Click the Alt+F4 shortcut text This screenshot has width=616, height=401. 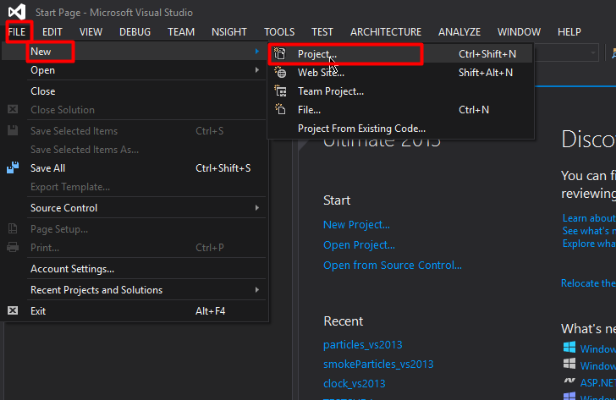coord(210,311)
